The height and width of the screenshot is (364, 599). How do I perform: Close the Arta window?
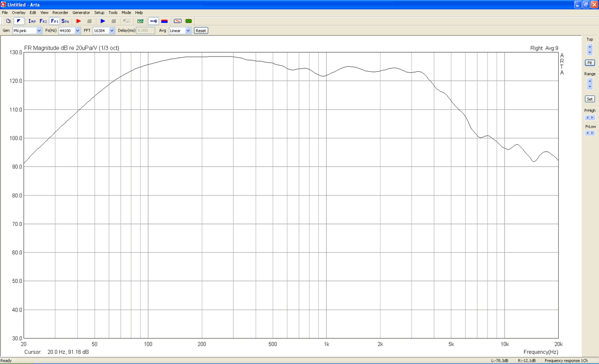coord(594,5)
